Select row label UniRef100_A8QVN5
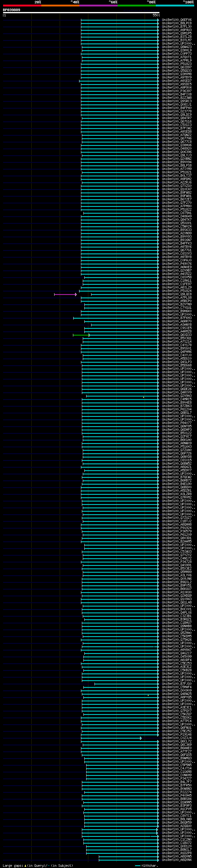The image size is (197, 868). [x=177, y=856]
